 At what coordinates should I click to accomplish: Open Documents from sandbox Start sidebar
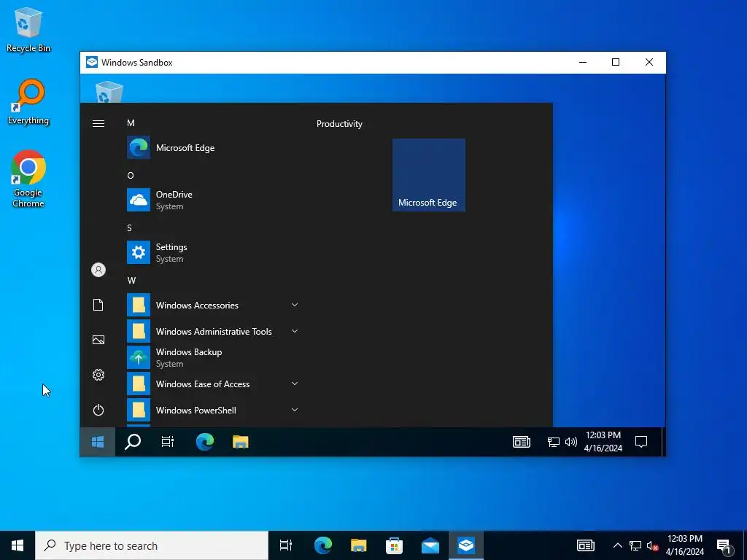click(x=98, y=305)
